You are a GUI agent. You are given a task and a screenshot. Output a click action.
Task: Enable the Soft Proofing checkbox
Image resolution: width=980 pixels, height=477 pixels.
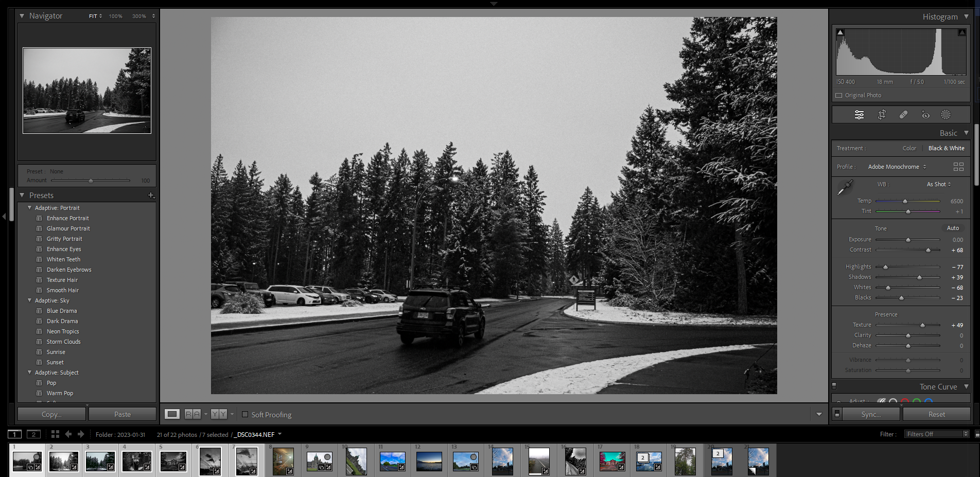point(245,414)
